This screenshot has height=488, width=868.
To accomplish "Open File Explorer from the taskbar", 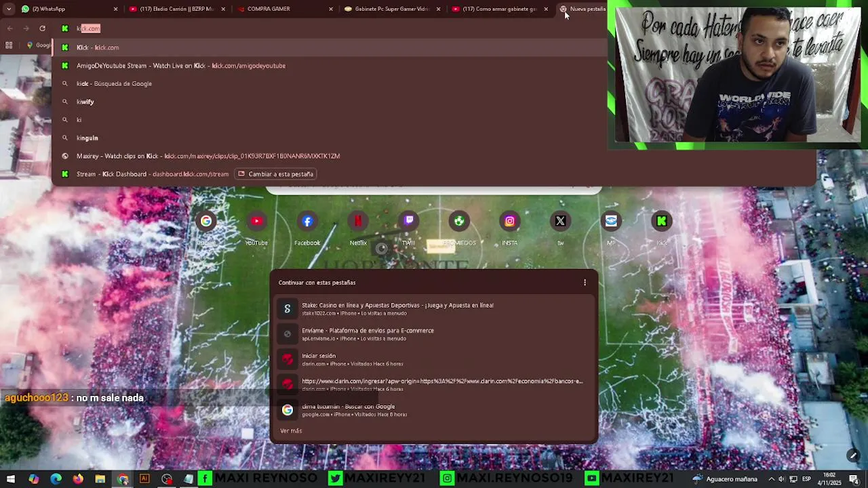I will pyautogui.click(x=100, y=479).
